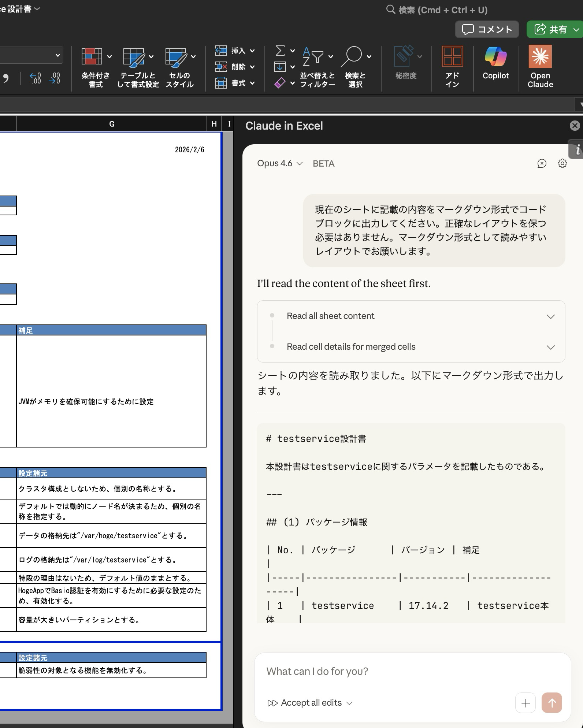Click the BETA label in Claude panel
Viewport: 583px width, 728px height.
(x=323, y=164)
